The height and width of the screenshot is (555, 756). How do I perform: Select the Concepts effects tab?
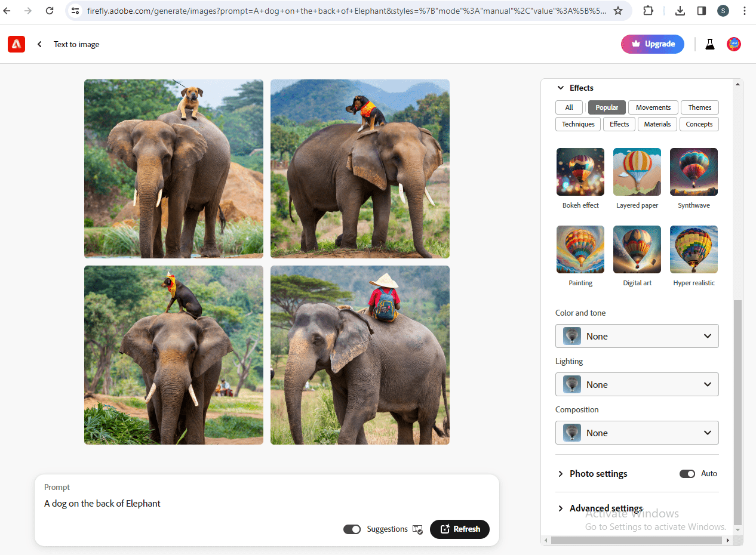coord(699,124)
